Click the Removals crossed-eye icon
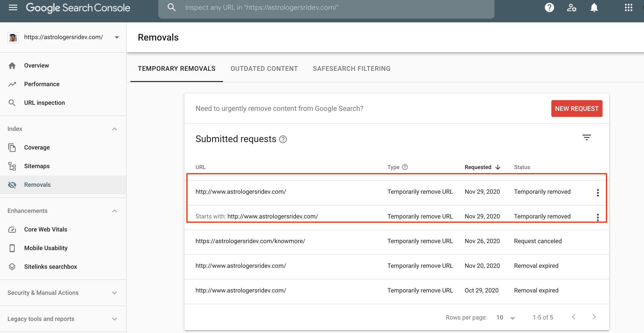 click(12, 185)
